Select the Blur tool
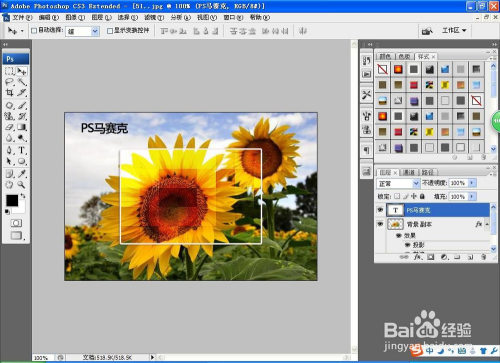The width and height of the screenshot is (500, 363). pyautogui.click(x=10, y=138)
